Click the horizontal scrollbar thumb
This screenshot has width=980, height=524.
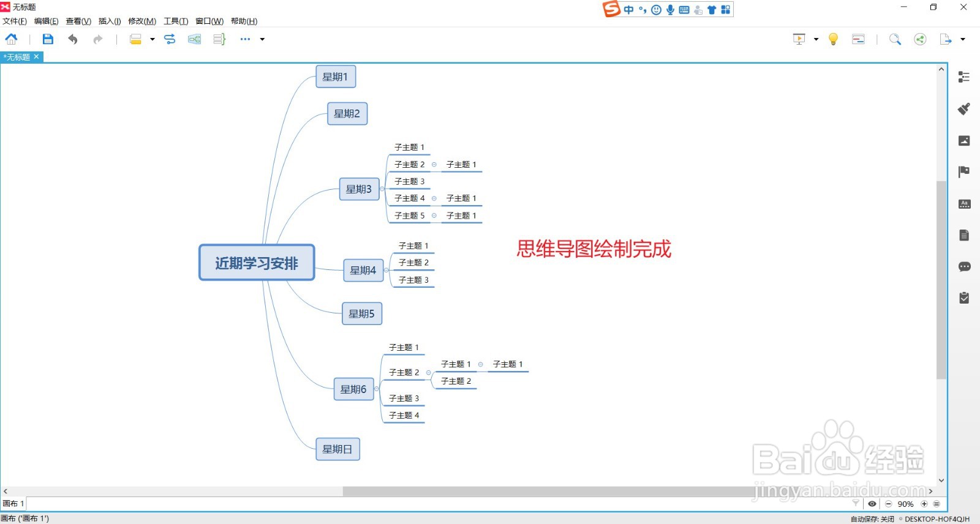point(548,491)
